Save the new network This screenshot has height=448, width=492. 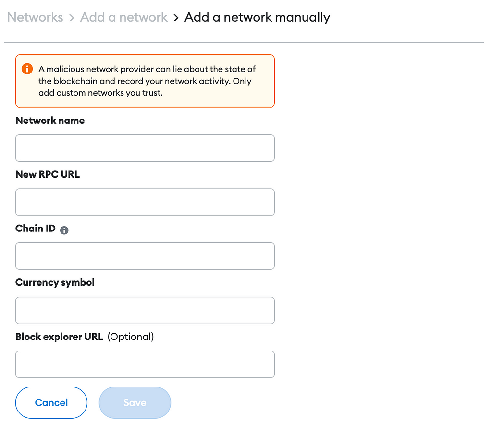[x=135, y=402]
